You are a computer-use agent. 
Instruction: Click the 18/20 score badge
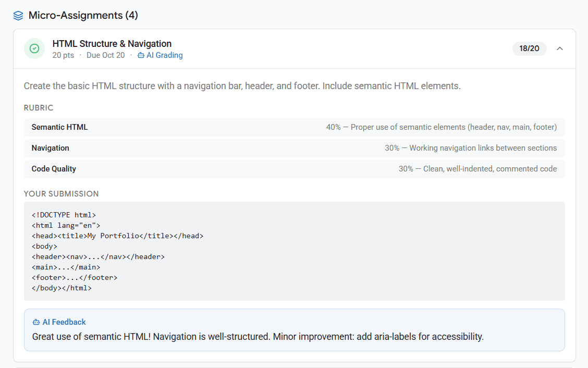[529, 48]
